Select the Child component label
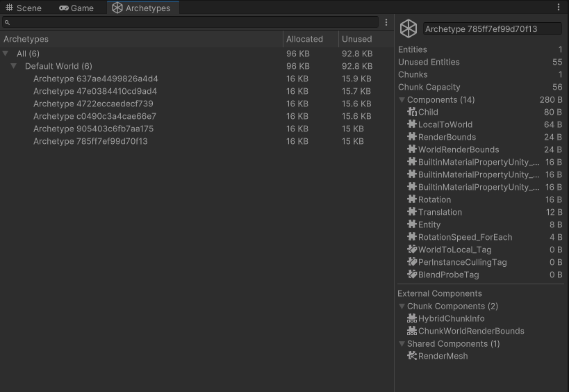The width and height of the screenshot is (569, 392). [428, 112]
